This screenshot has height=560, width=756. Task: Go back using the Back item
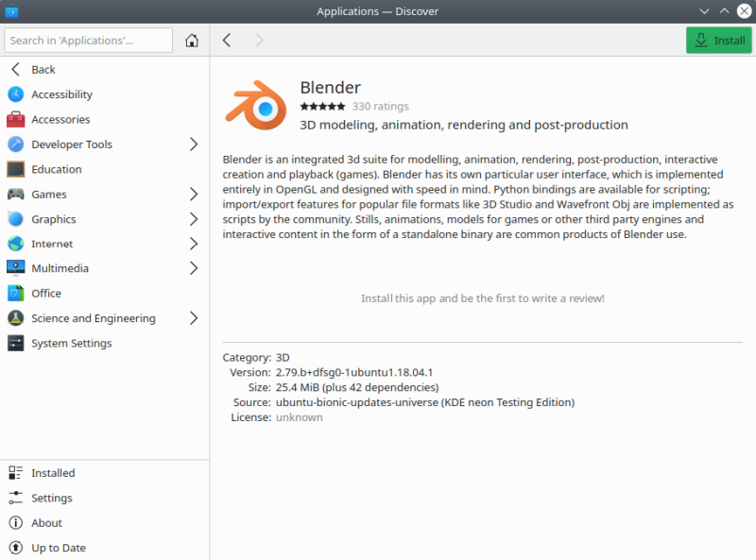click(x=43, y=69)
